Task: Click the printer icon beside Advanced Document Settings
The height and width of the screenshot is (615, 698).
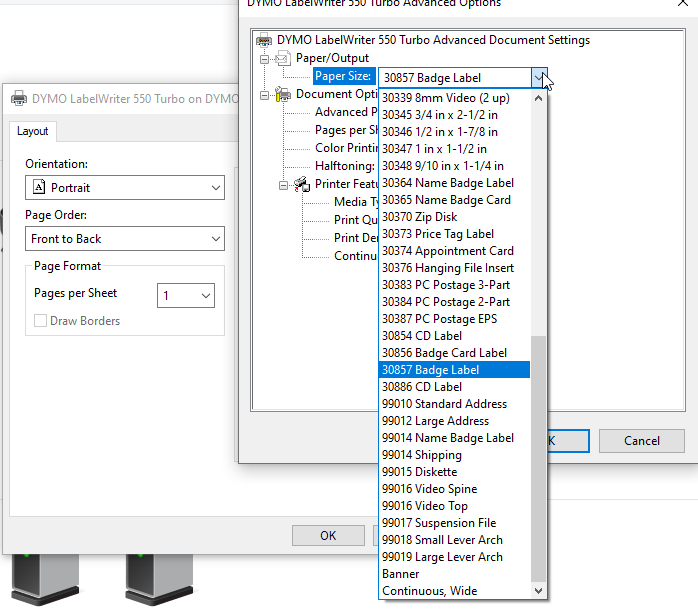Action: (264, 41)
